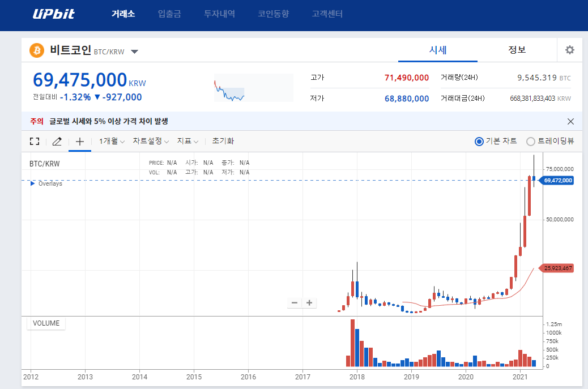Open the 1개월 interval dropdown
The width and height of the screenshot is (588, 389).
click(x=112, y=141)
